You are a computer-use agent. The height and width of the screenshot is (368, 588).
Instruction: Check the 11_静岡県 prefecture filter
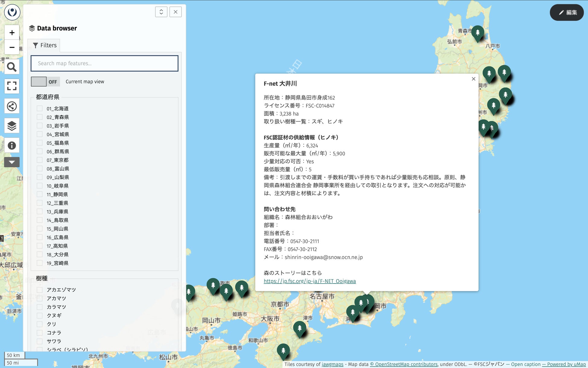[x=40, y=194]
